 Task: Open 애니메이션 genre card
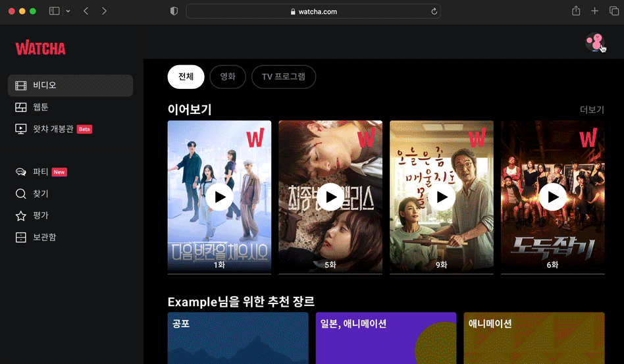click(534, 338)
